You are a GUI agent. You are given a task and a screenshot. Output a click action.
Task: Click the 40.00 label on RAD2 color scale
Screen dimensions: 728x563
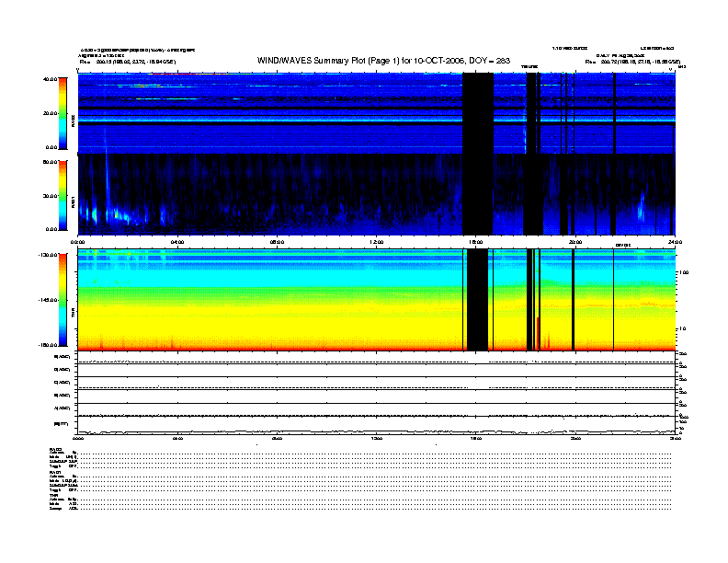(50, 79)
